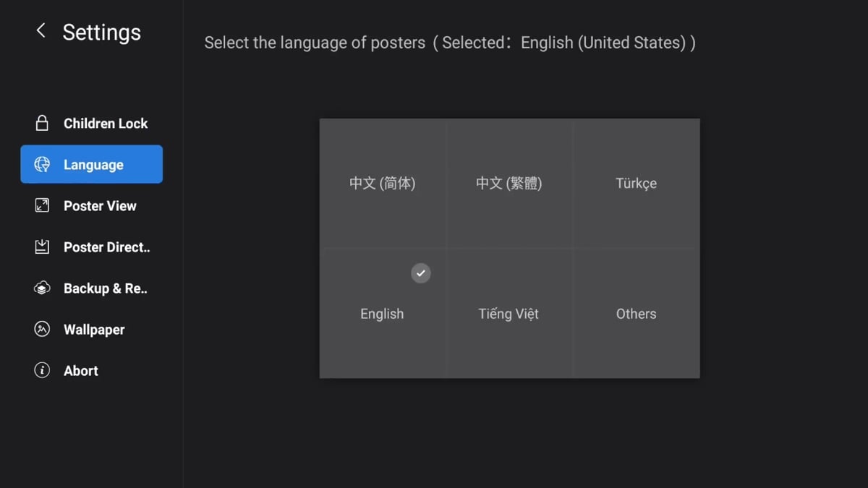Click the Abort info icon
The height and width of the screenshot is (488, 868).
[x=42, y=370]
